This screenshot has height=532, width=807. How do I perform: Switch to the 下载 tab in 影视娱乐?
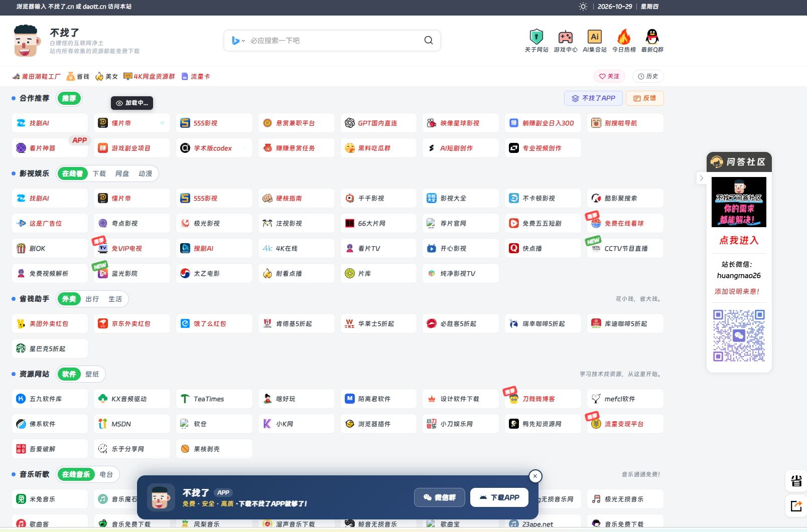pyautogui.click(x=99, y=173)
